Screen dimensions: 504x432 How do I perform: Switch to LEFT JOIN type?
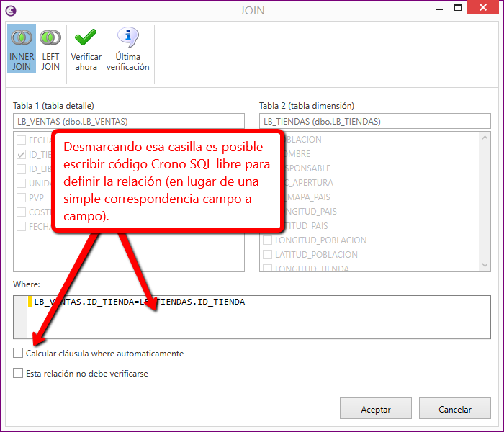[x=50, y=48]
